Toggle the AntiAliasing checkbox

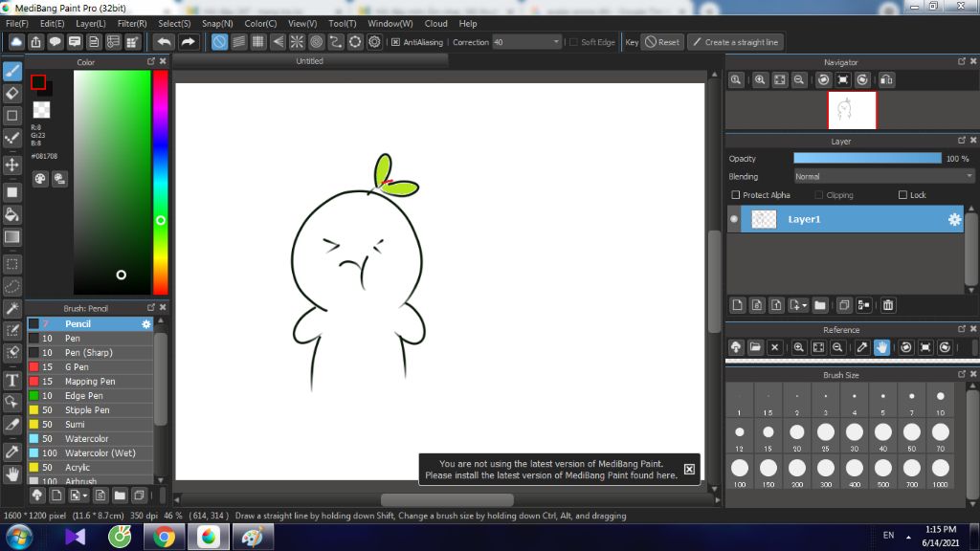pyautogui.click(x=395, y=42)
